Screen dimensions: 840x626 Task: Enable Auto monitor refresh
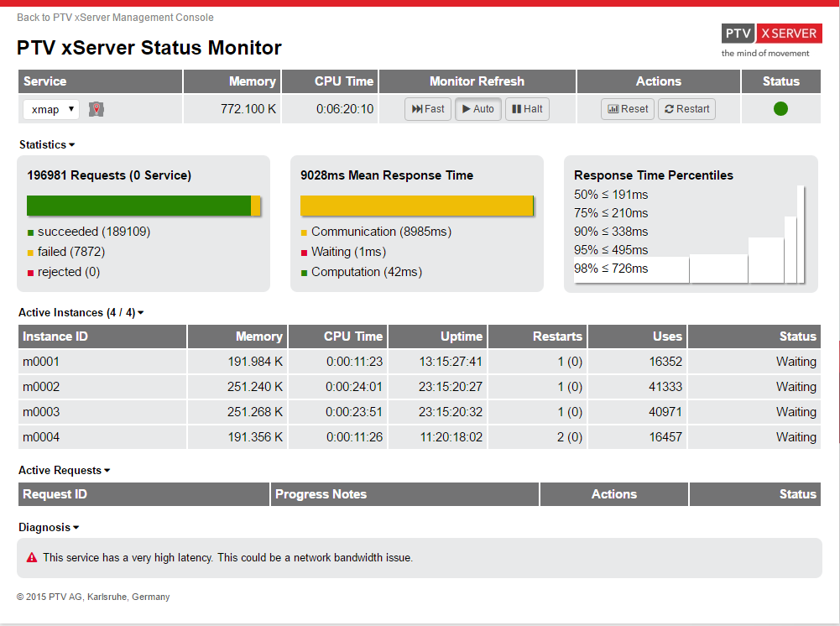[478, 109]
